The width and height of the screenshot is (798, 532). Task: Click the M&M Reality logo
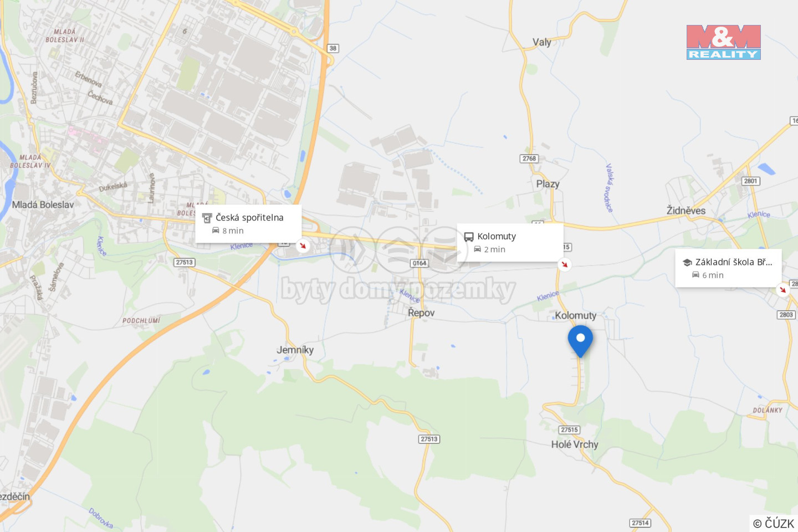(723, 42)
